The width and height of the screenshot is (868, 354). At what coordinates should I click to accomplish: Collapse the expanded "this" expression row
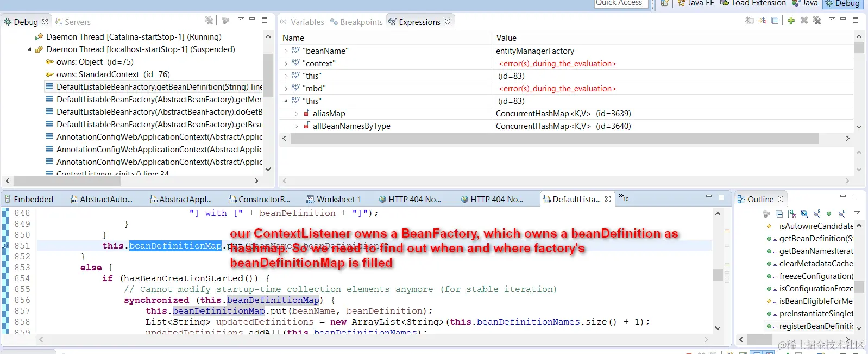[286, 101]
